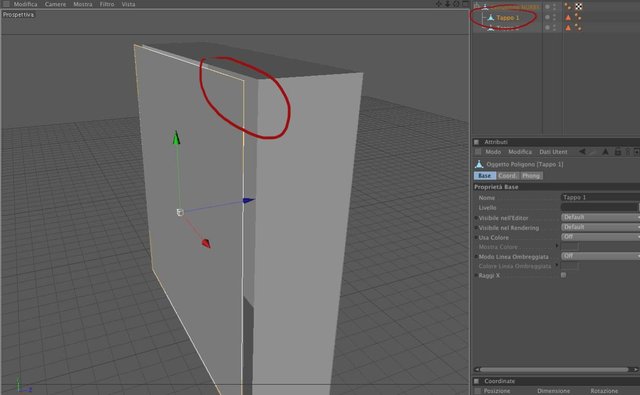
Task: Toggle visibility dots for Tappo 1 row
Action: pyautogui.click(x=554, y=18)
